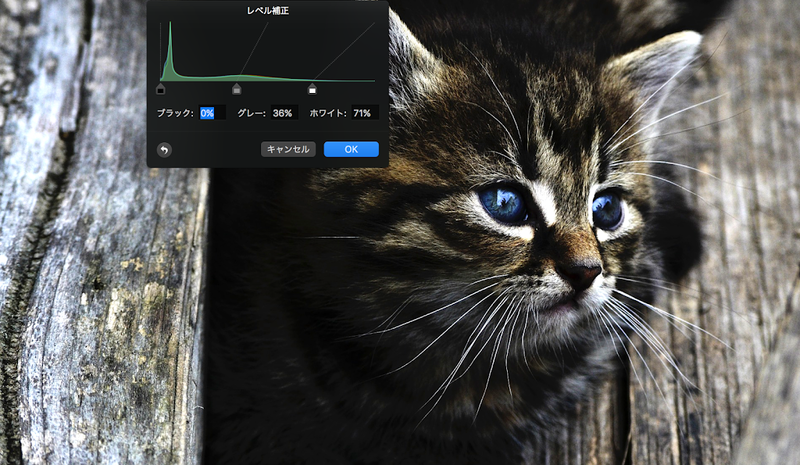The width and height of the screenshot is (800, 465).
Task: Click the reset arrow icon in Levels dialog
Action: (x=164, y=149)
